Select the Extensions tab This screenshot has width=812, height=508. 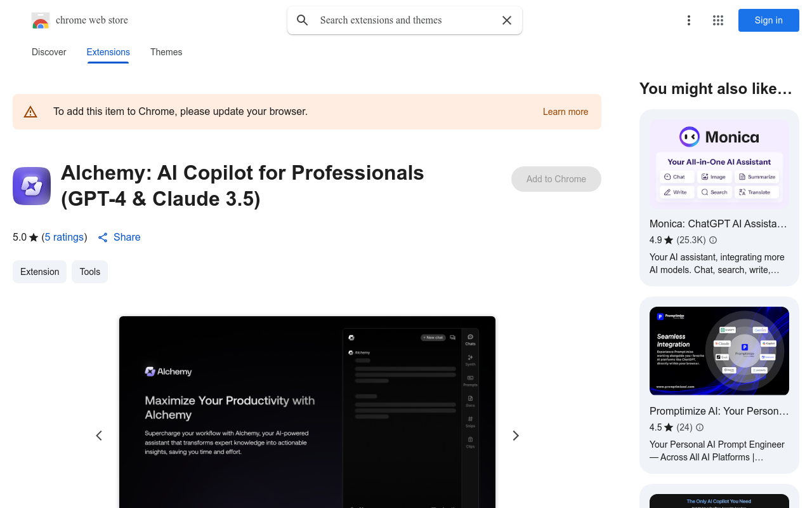click(108, 52)
